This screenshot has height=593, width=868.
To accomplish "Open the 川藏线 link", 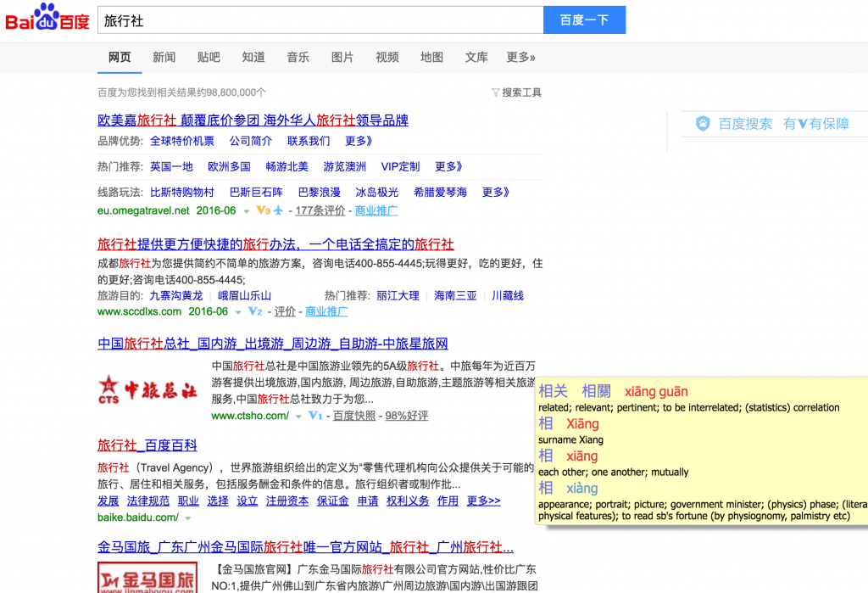I will (x=508, y=295).
